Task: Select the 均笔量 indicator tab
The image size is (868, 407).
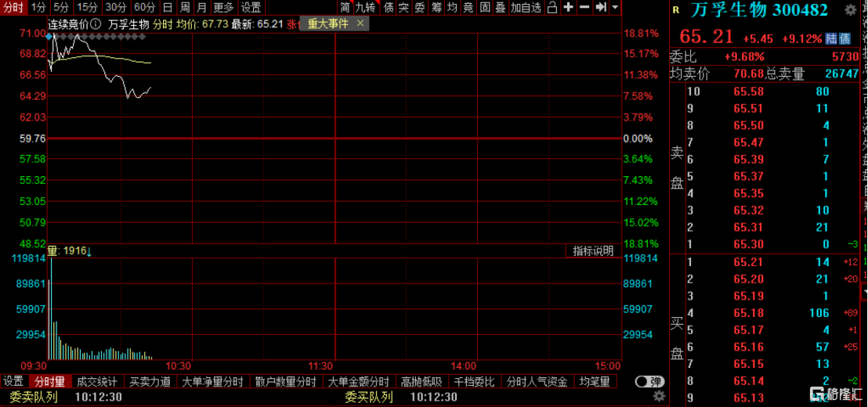Action: [595, 382]
